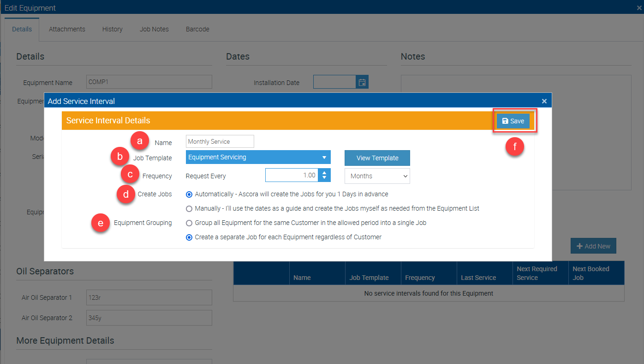Click the Name field with Monthly Service
Image resolution: width=644 pixels, height=364 pixels.
coord(220,141)
